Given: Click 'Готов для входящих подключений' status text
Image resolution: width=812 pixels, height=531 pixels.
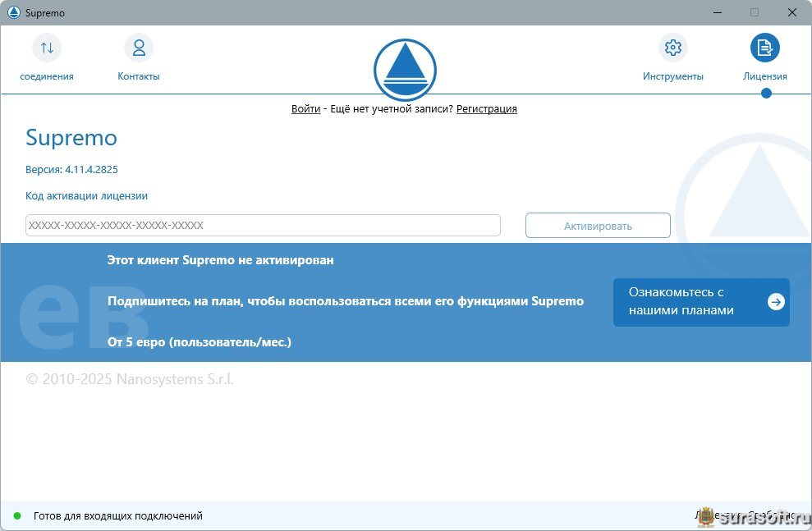Looking at the screenshot, I should (x=118, y=515).
